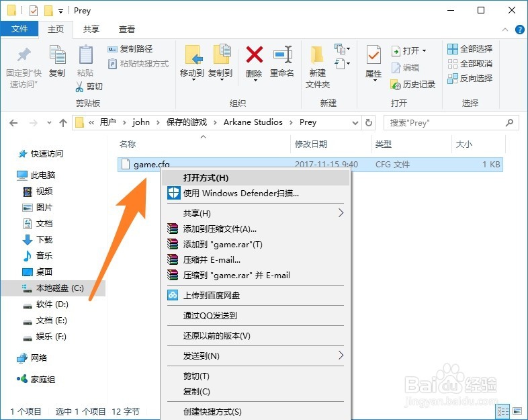Click john in the address path
The width and height of the screenshot is (528, 420).
[141, 122]
